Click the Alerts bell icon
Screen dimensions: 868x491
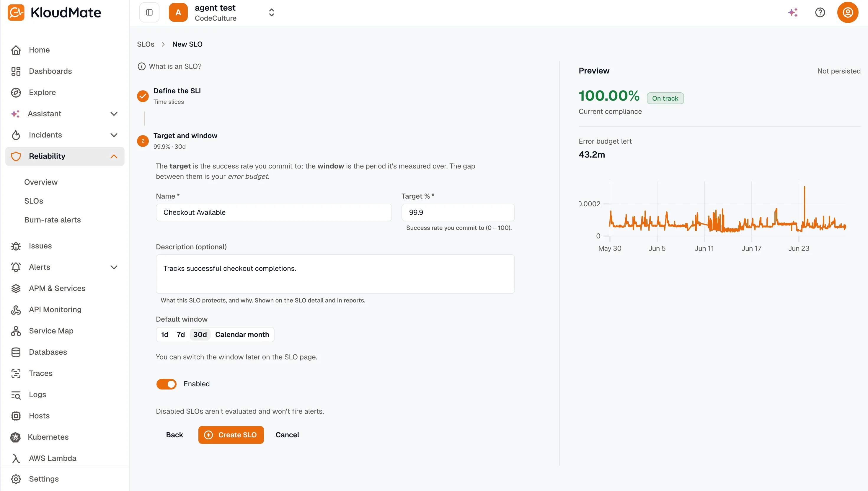[16, 267]
